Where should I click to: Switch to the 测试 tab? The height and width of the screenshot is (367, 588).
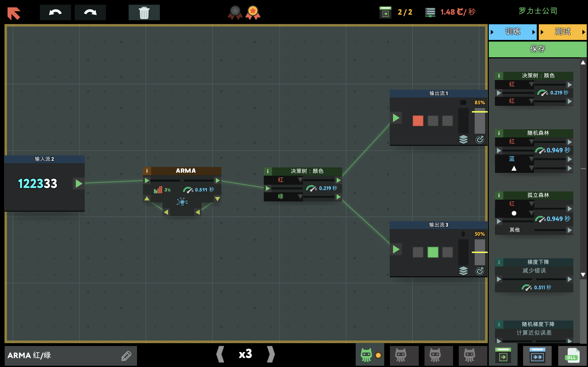tap(562, 32)
